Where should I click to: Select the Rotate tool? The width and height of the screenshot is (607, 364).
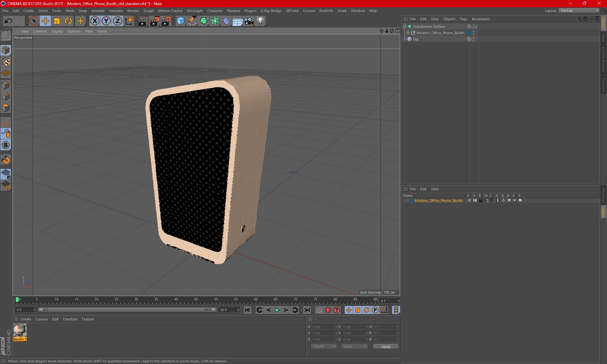pyautogui.click(x=68, y=21)
